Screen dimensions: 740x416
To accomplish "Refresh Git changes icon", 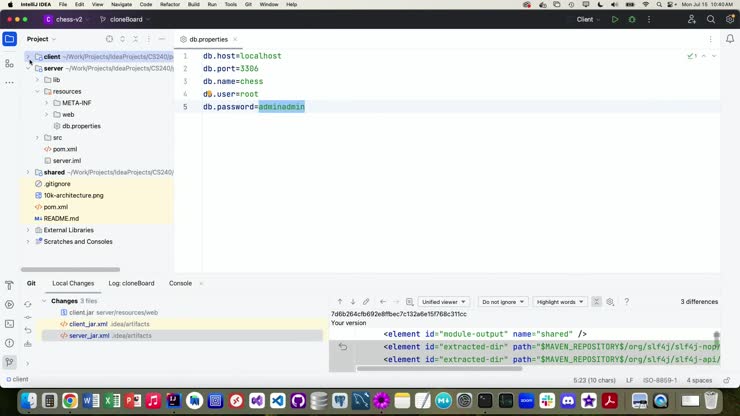I will (28, 305).
